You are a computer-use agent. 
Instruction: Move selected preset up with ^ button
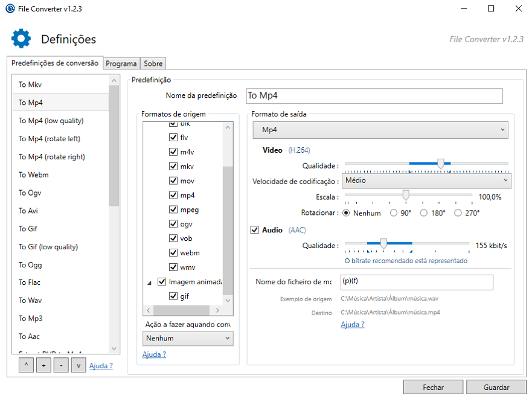[x=26, y=365]
